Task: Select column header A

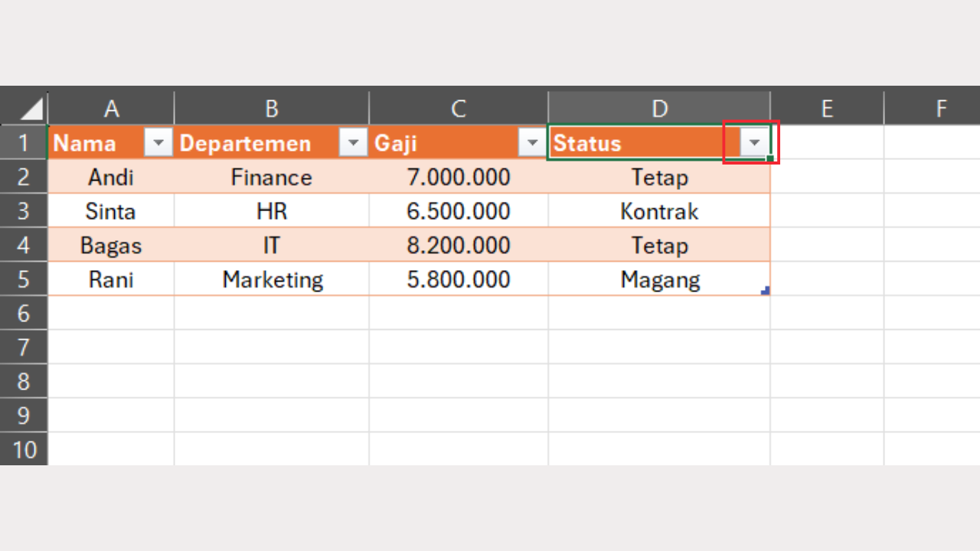Action: click(111, 107)
